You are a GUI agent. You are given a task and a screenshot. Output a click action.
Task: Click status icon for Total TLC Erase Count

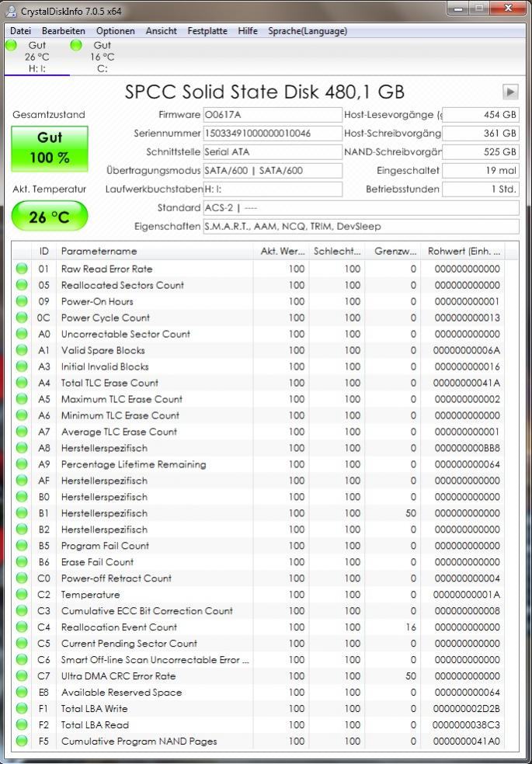pos(22,383)
